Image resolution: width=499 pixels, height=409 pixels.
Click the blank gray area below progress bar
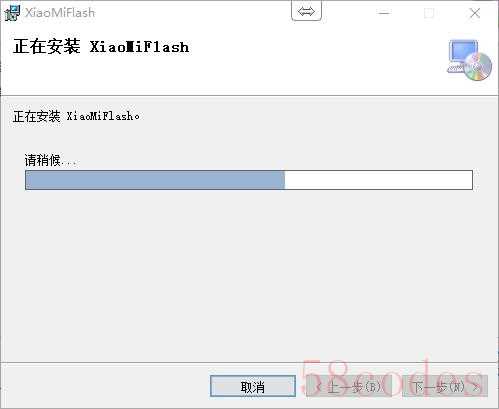(x=249, y=273)
